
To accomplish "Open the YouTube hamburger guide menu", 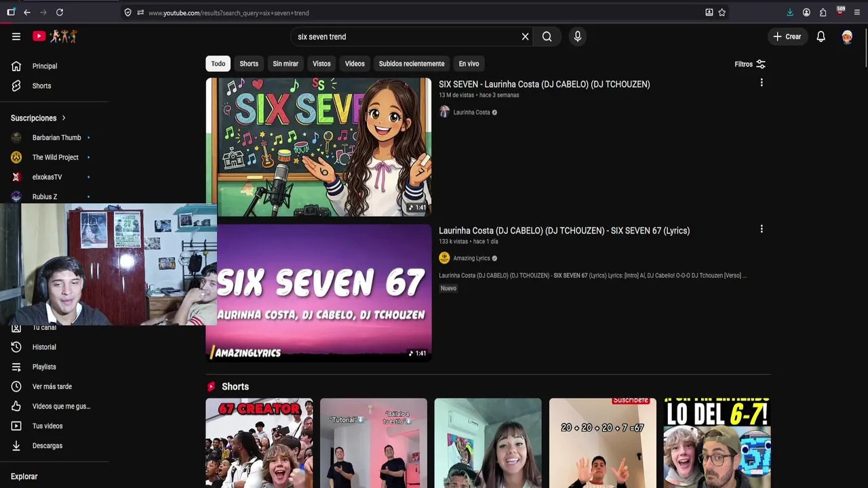I will tap(16, 37).
